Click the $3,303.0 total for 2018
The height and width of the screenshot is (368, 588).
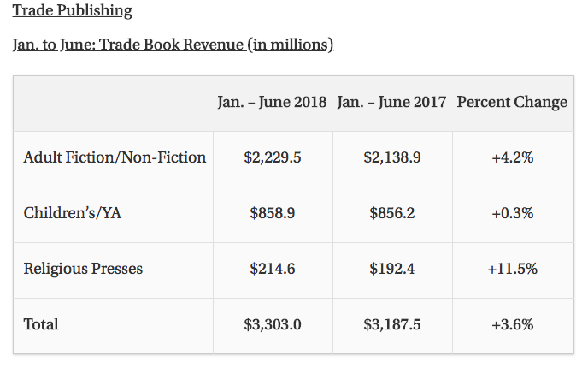[273, 324]
